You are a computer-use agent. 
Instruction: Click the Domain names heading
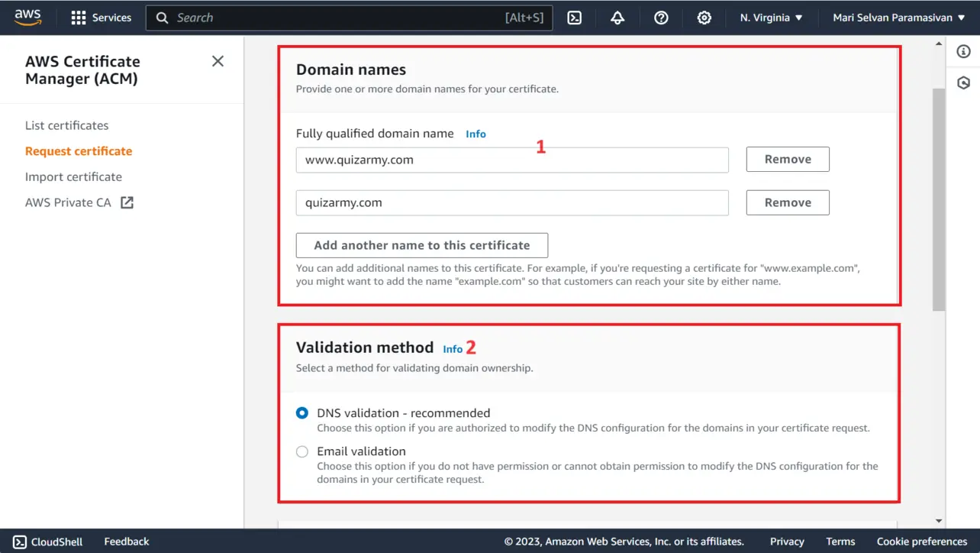[x=351, y=70]
